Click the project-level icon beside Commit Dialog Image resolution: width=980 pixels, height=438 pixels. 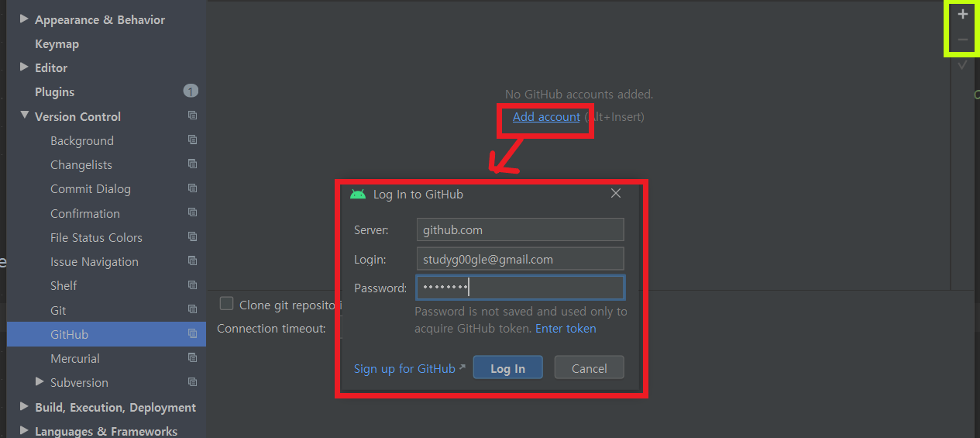click(x=192, y=188)
